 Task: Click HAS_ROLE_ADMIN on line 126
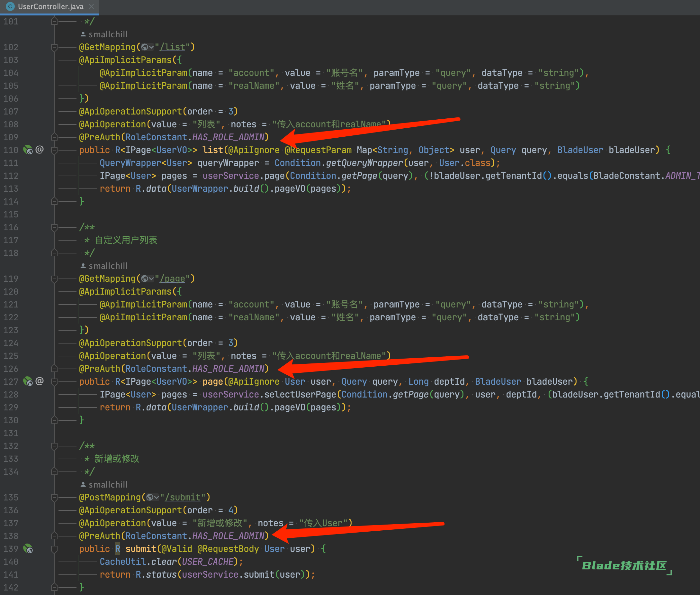tap(228, 369)
